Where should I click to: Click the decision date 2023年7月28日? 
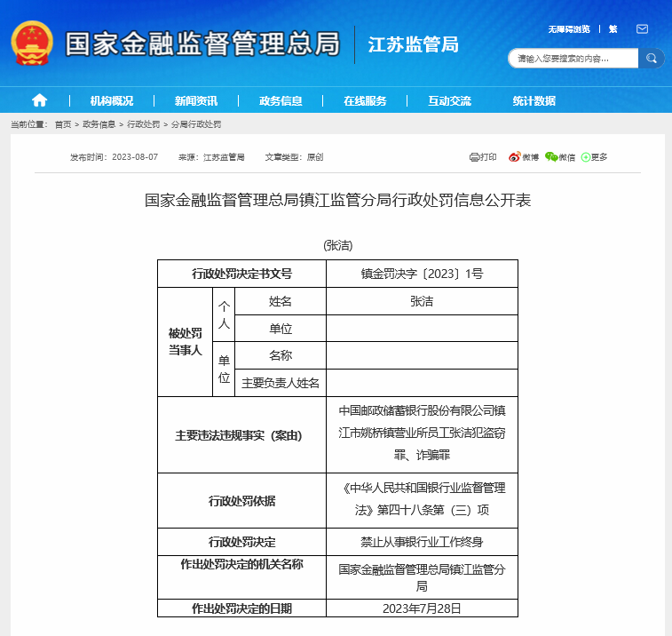point(422,608)
